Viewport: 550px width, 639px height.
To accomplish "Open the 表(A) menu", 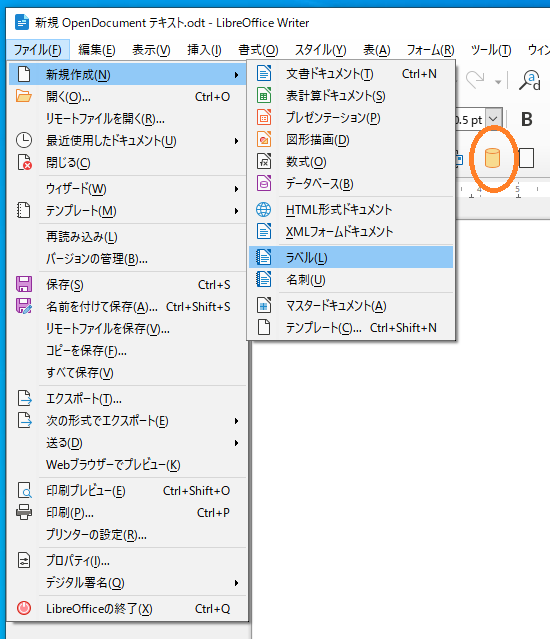I will (377, 50).
